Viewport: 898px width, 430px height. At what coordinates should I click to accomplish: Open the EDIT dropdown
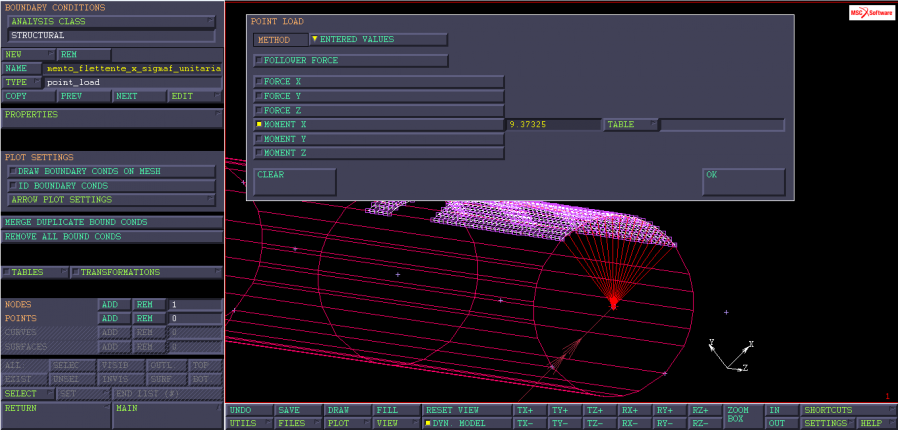coord(195,96)
